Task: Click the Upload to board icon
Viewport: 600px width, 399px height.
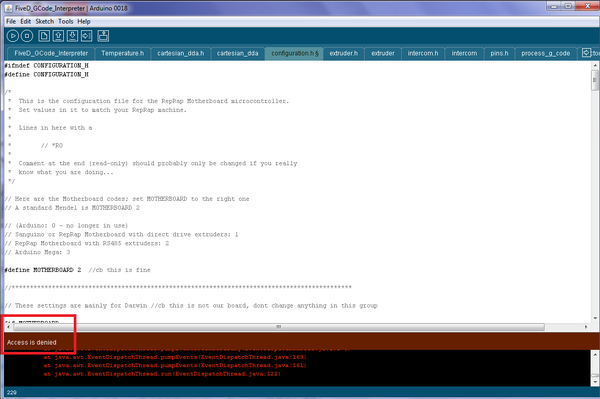Action: (86, 36)
